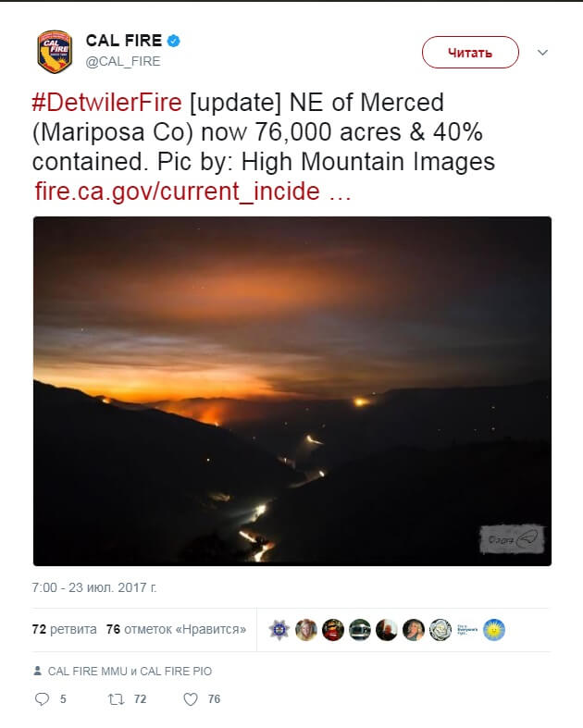The height and width of the screenshot is (728, 583).
Task: Click the tagged-people person icon
Action: pyautogui.click(x=38, y=671)
